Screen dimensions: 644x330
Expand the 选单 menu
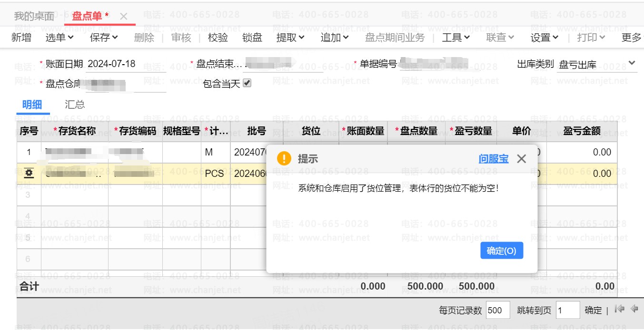[x=59, y=37]
